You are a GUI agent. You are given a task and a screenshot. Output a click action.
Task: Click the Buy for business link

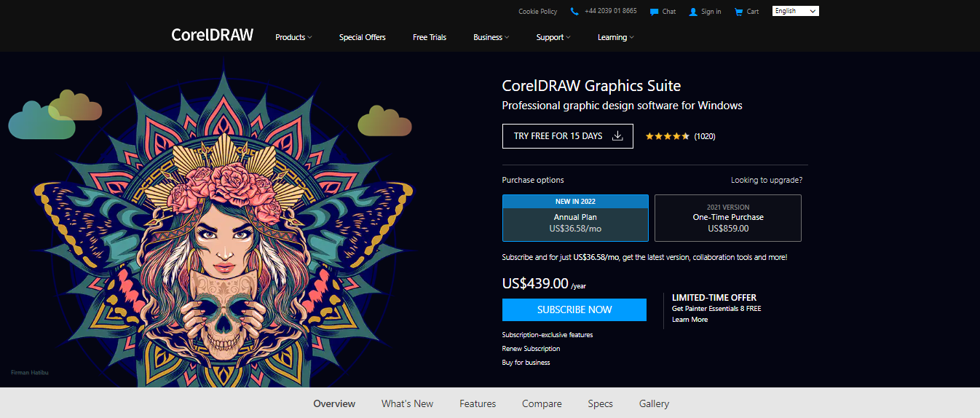pyautogui.click(x=526, y=363)
